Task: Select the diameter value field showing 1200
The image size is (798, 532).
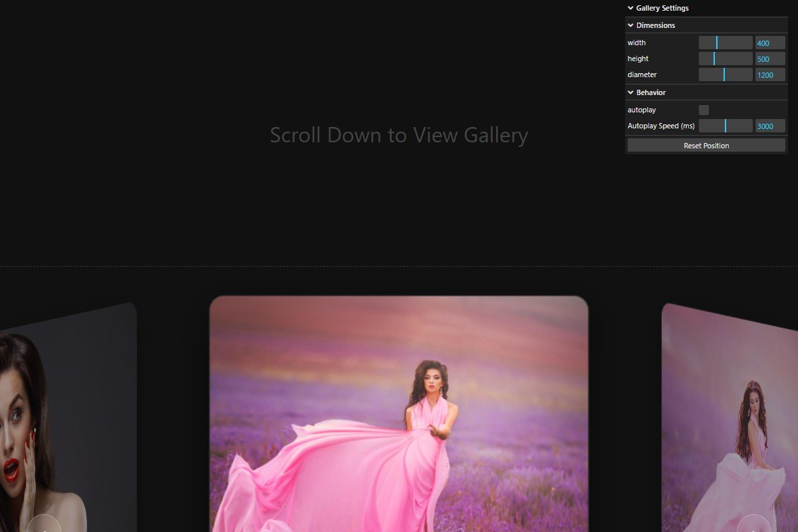Action: coord(769,74)
